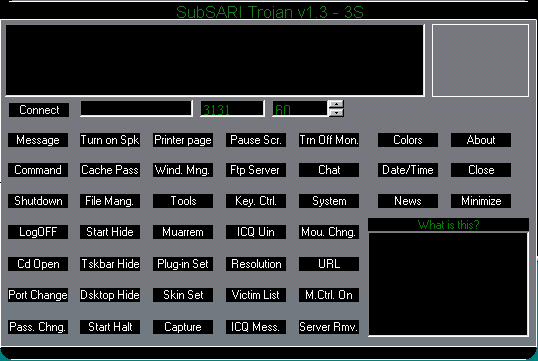Click M.Ctrl. On button
Image resolution: width=538 pixels, height=361 pixels.
click(329, 295)
